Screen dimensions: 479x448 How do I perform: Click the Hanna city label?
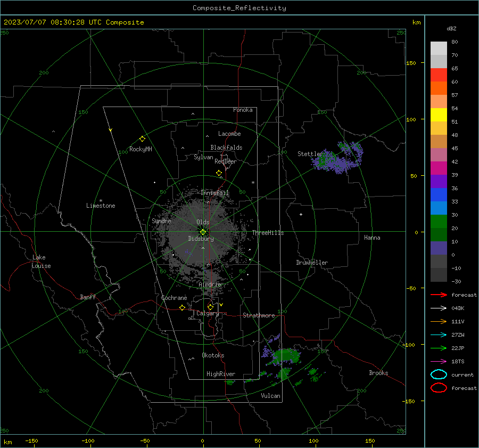tap(372, 238)
